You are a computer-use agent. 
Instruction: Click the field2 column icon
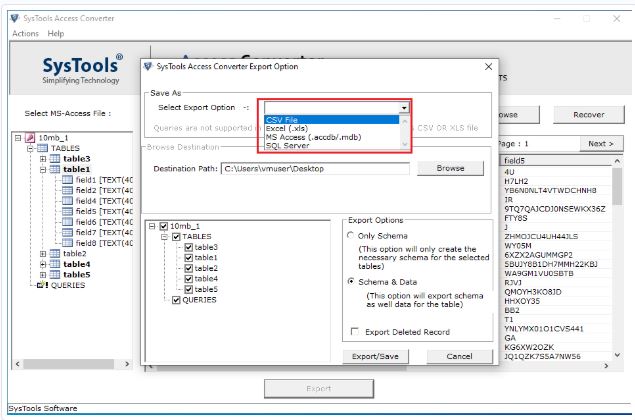(68, 190)
